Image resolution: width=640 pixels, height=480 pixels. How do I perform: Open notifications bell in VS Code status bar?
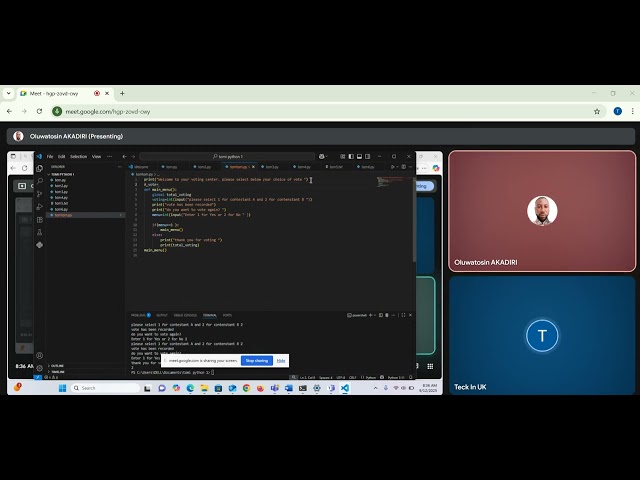(411, 378)
